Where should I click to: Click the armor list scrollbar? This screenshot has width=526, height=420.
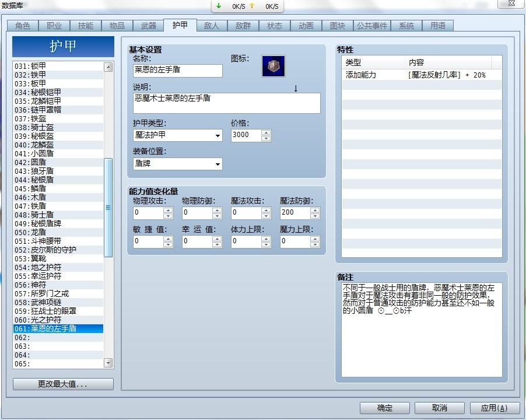tap(107, 207)
